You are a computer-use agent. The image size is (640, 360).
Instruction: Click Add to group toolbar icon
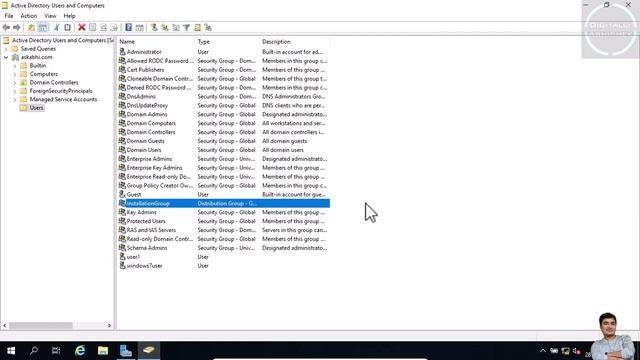click(x=208, y=27)
